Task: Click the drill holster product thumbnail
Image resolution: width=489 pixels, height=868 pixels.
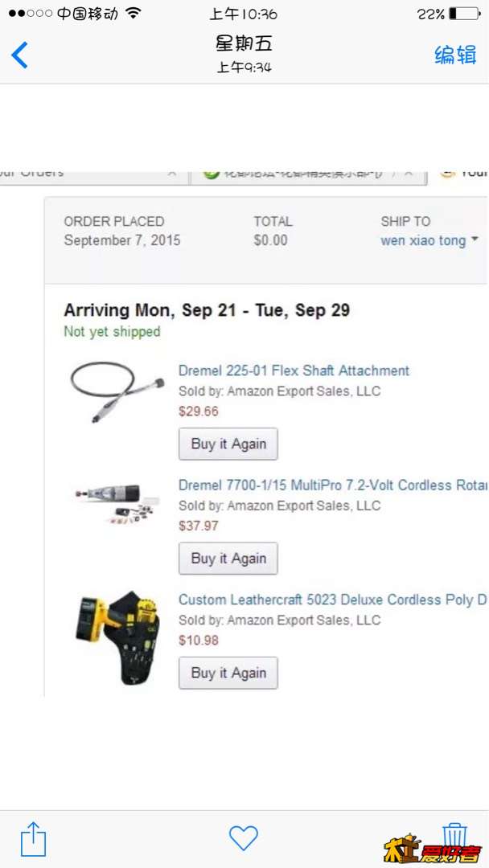Action: [117, 637]
